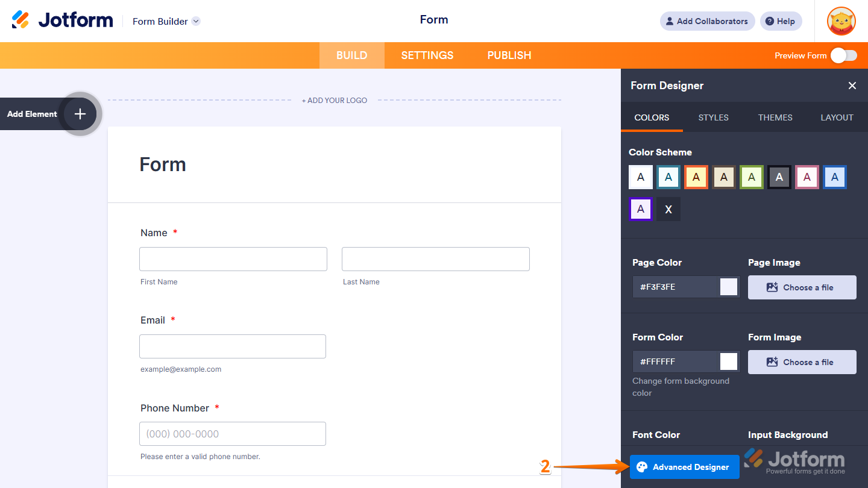Click the Jotform logo icon
This screenshot has width=868, height=488.
(21, 20)
